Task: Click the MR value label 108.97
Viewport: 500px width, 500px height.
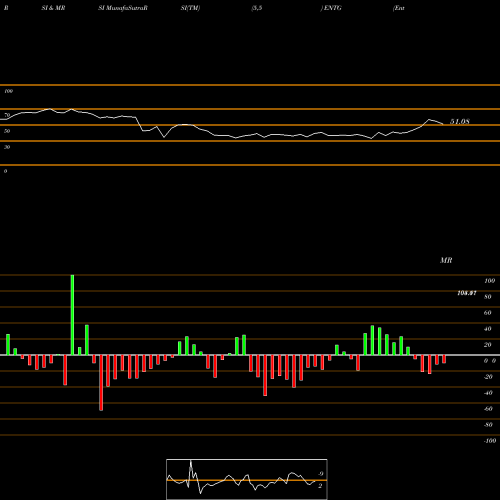Action: point(467,293)
